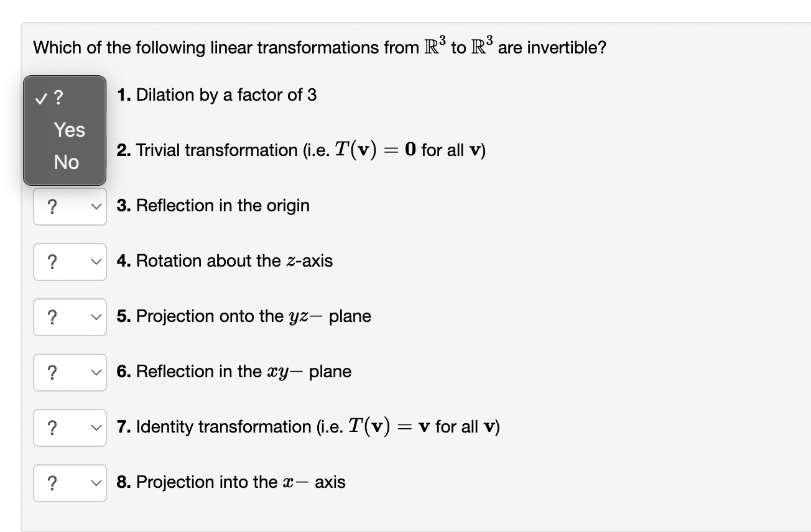Open the dropdown for "Projection into the x-axis"

coord(70,482)
